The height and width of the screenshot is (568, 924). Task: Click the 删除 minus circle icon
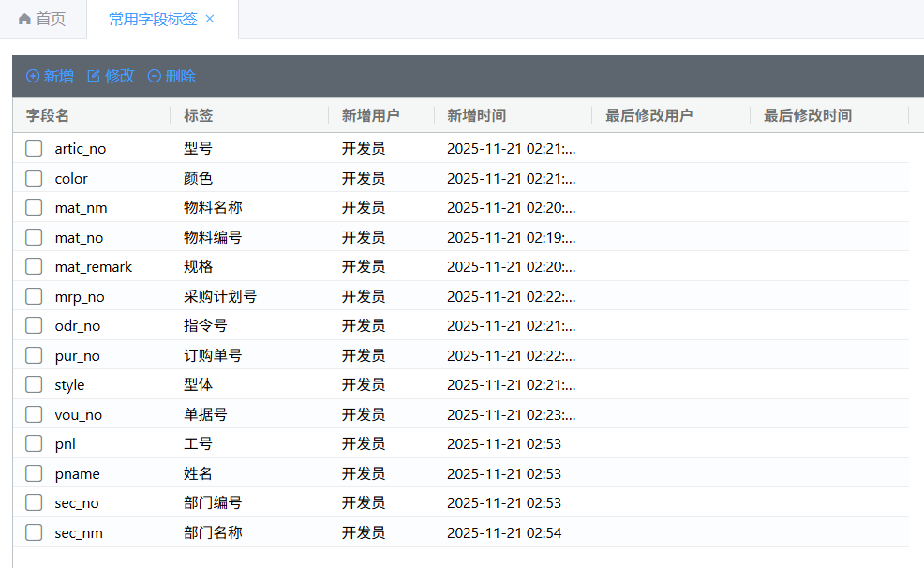pos(155,77)
